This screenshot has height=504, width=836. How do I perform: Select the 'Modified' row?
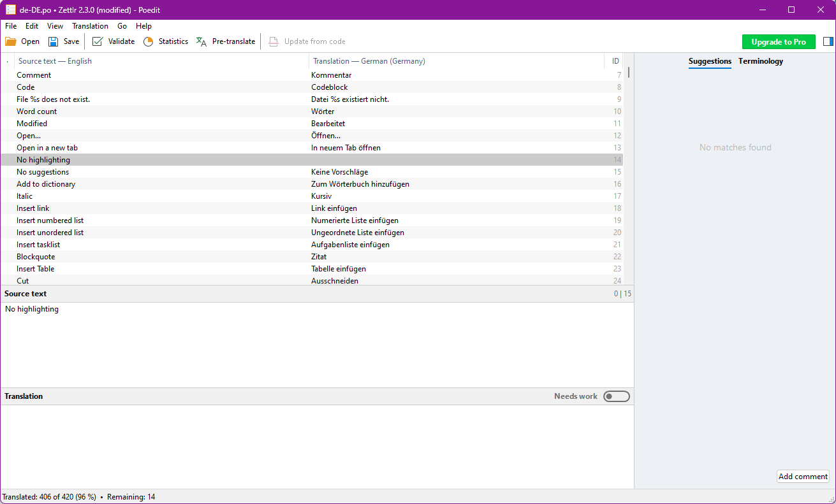coord(312,124)
